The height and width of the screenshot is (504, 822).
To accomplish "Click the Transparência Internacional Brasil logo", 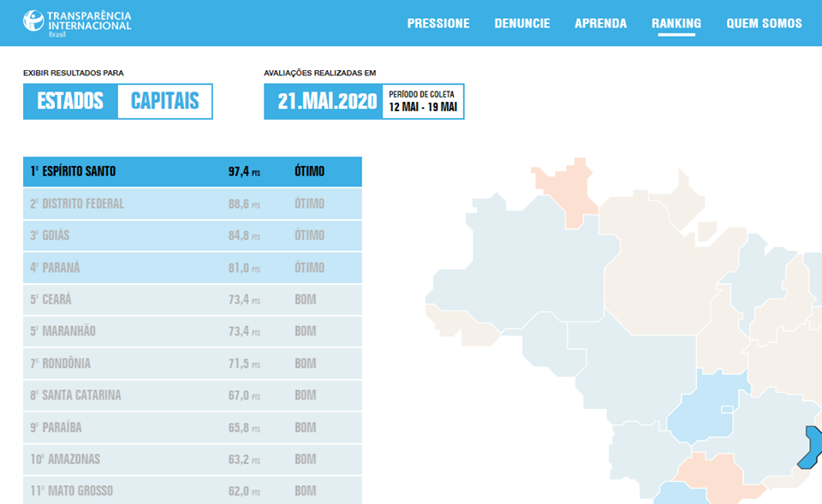I will coord(78,22).
